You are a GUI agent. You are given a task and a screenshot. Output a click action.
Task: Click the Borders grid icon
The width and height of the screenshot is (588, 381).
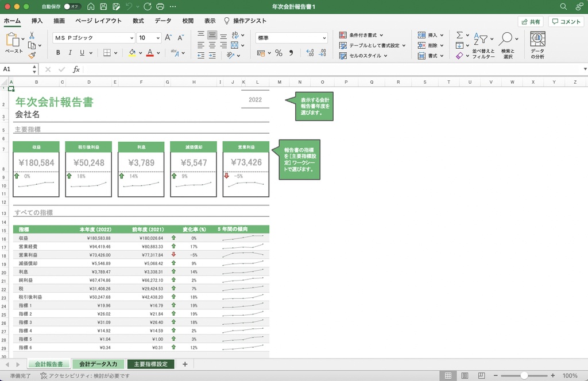tap(107, 53)
